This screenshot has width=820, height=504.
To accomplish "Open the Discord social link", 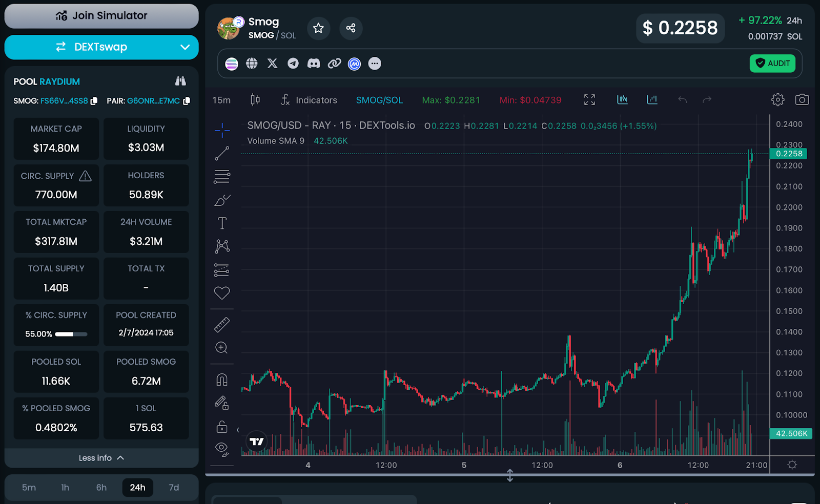I will coord(314,64).
